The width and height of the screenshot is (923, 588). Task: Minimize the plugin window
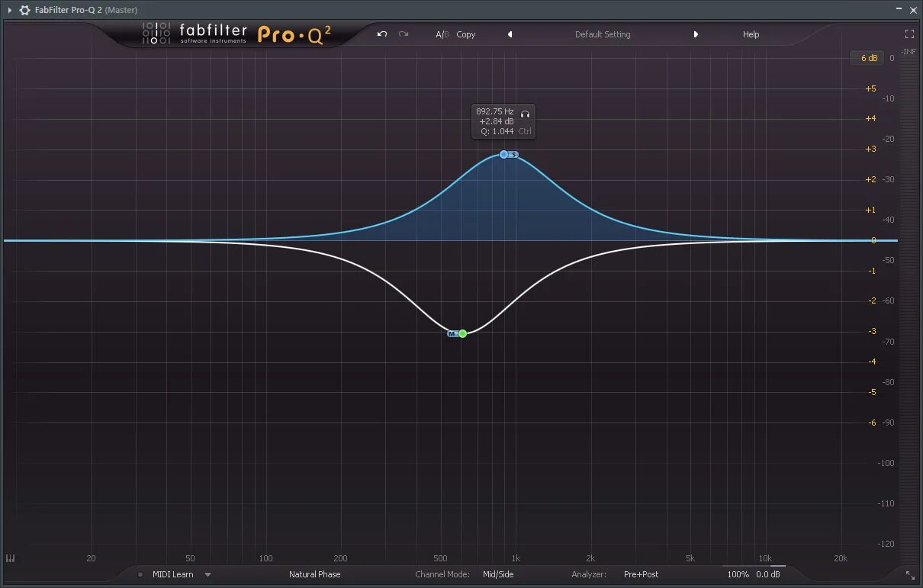(x=900, y=9)
